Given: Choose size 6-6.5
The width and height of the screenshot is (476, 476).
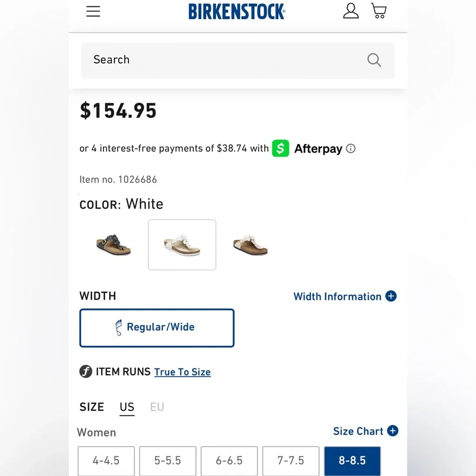Looking at the screenshot, I should tap(229, 460).
